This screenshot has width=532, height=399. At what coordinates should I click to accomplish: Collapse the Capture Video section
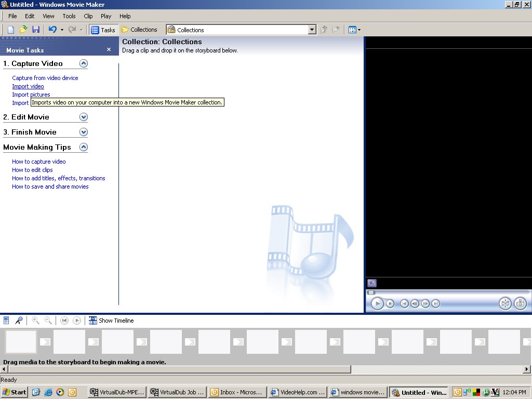pyautogui.click(x=84, y=63)
